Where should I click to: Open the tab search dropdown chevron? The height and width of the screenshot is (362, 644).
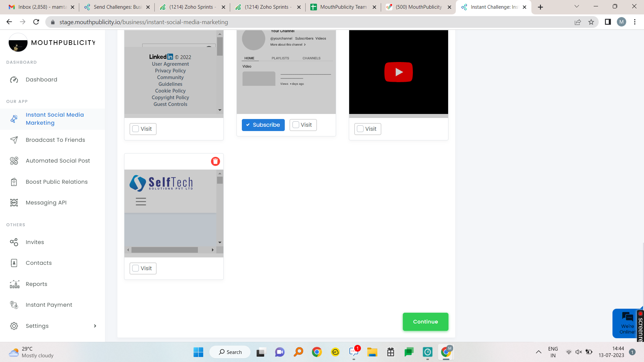click(577, 6)
